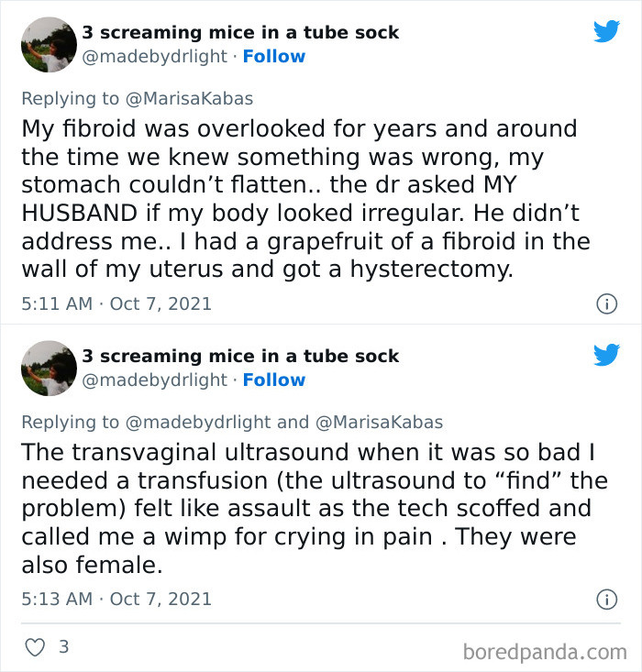Open @MarisaKabas mention in second reply line
This screenshot has width=642, height=672.
(x=380, y=423)
